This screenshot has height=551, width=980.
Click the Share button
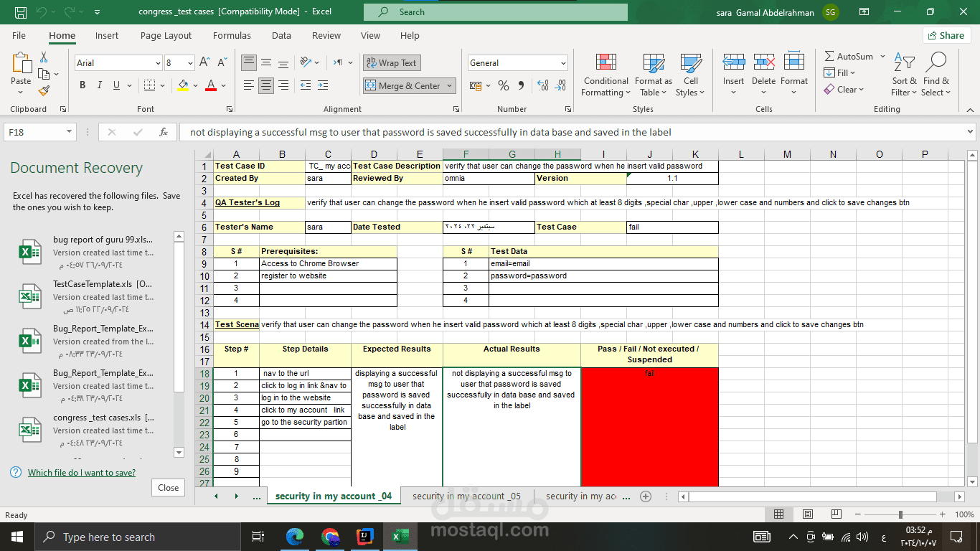[x=946, y=35]
